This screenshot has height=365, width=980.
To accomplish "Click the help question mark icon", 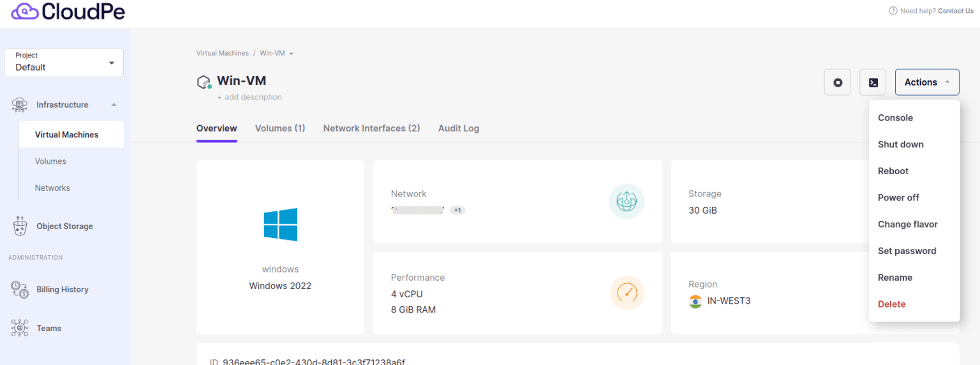I will pyautogui.click(x=893, y=11).
